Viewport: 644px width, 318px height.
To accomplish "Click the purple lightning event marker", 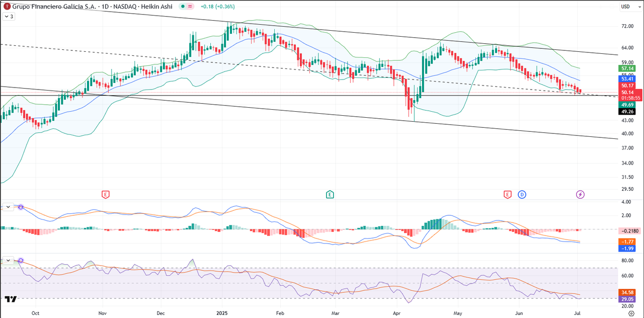I will point(580,194).
